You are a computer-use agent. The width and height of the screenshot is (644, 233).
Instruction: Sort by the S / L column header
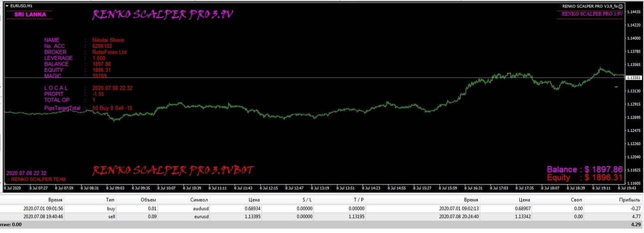[307, 199]
